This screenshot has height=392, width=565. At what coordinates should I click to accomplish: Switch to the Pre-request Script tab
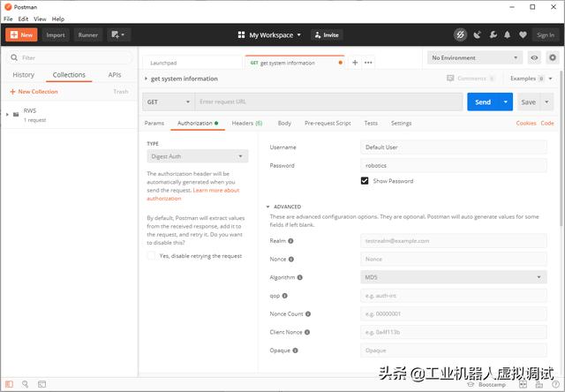click(328, 123)
